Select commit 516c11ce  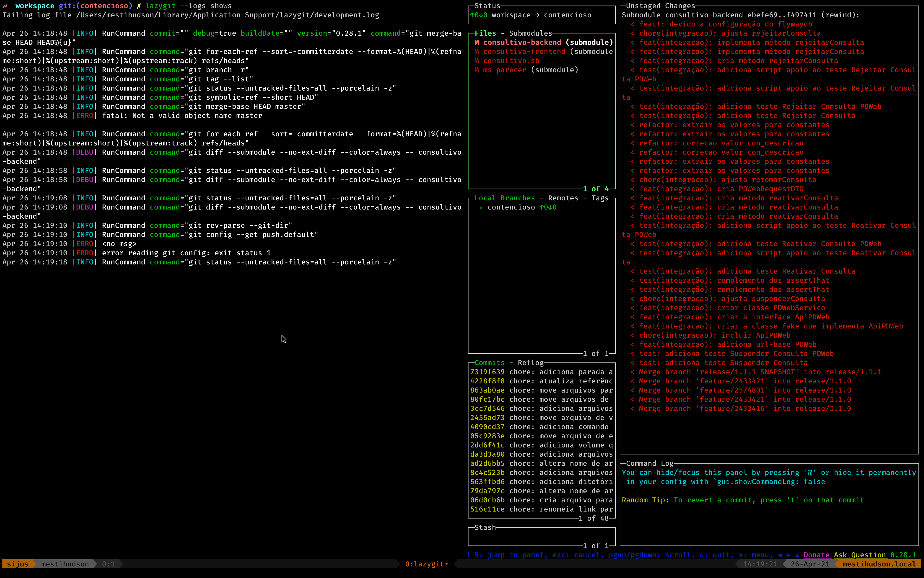pyautogui.click(x=541, y=510)
